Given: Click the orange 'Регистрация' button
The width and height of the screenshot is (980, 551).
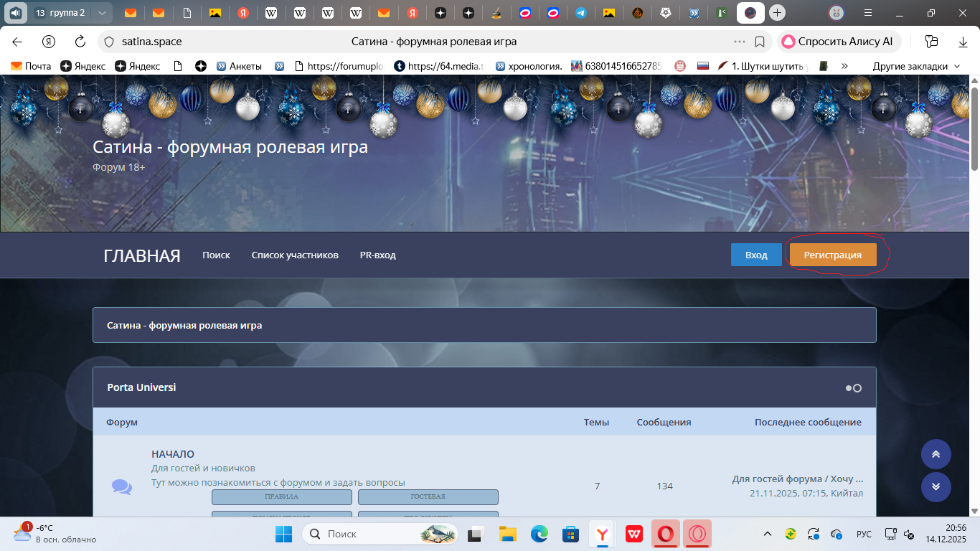Looking at the screenshot, I should (832, 255).
